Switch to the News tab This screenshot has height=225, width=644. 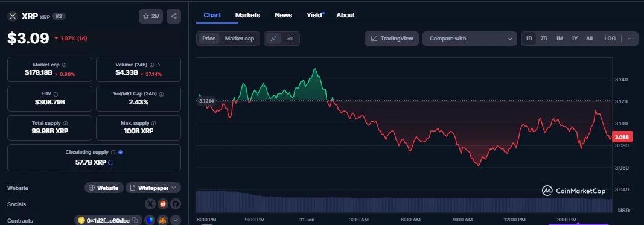284,15
